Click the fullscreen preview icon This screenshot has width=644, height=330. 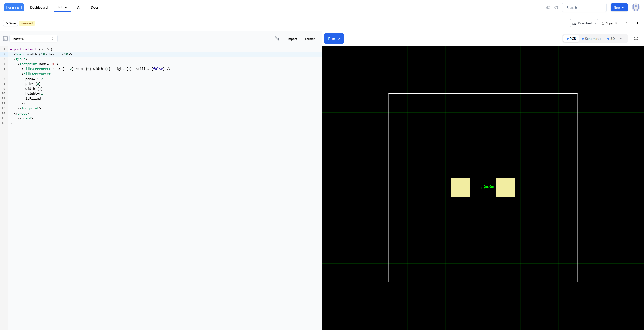636,39
